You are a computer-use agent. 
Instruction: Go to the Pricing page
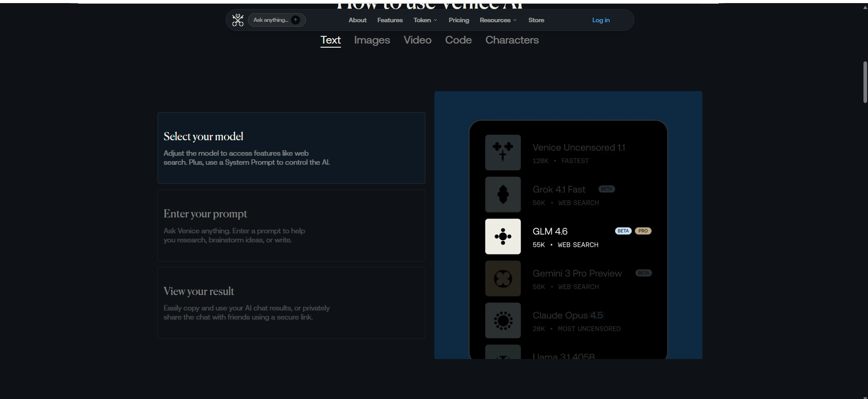[459, 20]
